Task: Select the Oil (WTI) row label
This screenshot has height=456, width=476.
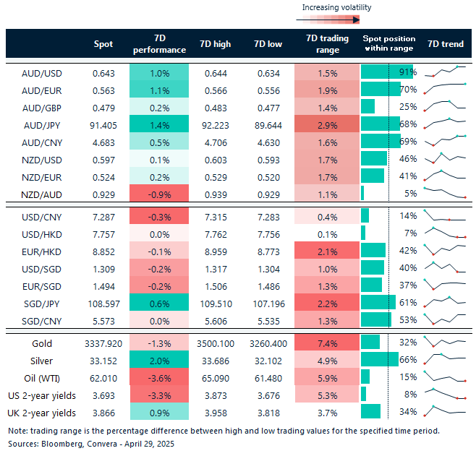Action: point(42,378)
